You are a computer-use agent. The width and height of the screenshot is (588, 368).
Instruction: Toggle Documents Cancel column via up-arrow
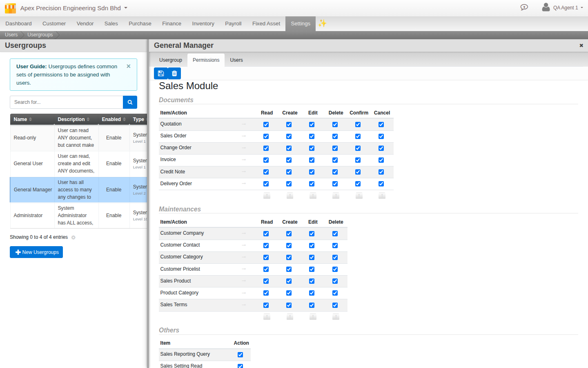click(382, 196)
